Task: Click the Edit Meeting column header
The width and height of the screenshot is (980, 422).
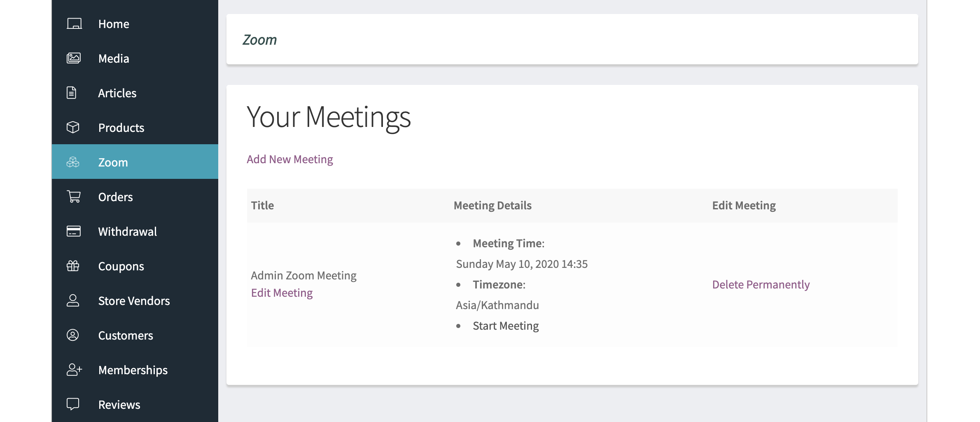Action: coord(744,206)
